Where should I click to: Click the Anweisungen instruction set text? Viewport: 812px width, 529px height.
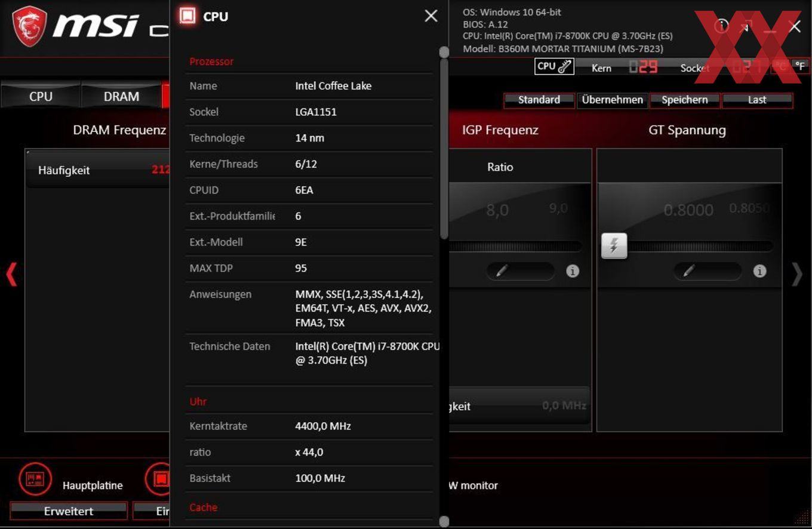point(363,308)
